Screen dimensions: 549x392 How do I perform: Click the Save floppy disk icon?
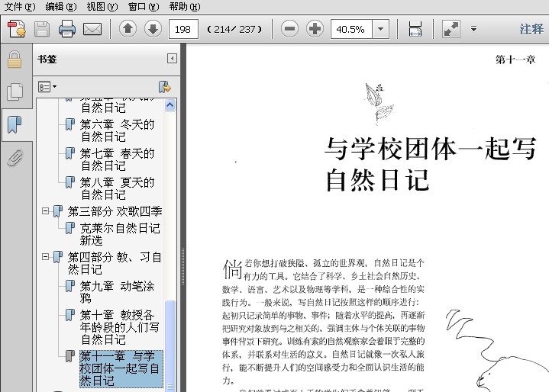(42, 29)
